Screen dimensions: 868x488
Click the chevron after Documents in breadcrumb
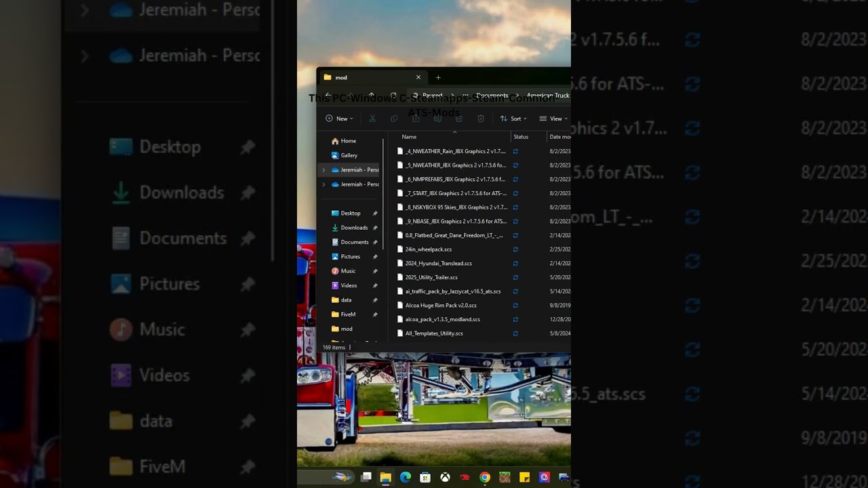point(517,95)
